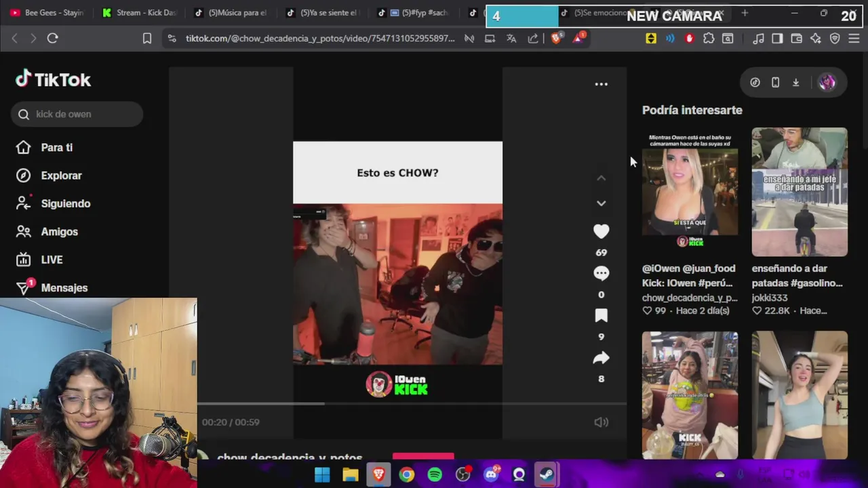
Task: Go forward with the browser forward arrow
Action: pyautogui.click(x=33, y=39)
